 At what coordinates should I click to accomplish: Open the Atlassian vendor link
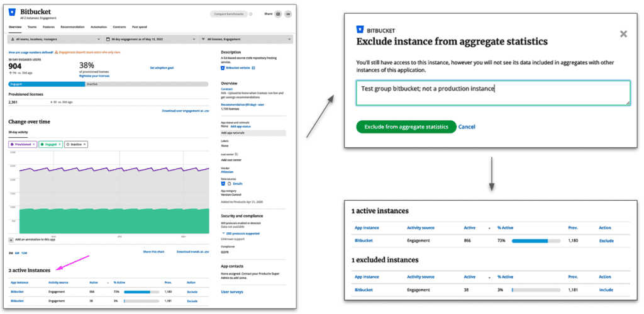tap(227, 172)
